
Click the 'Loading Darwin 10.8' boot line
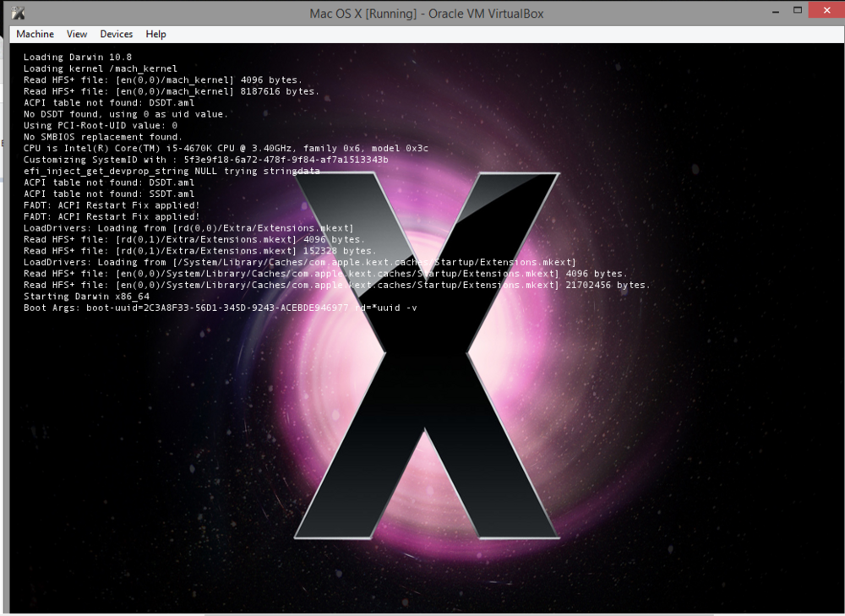coord(78,57)
